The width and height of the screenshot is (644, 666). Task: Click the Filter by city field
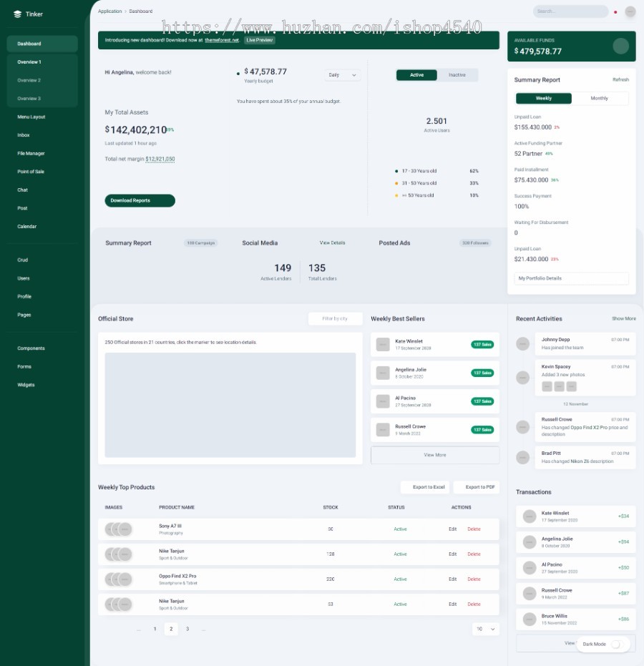[335, 318]
